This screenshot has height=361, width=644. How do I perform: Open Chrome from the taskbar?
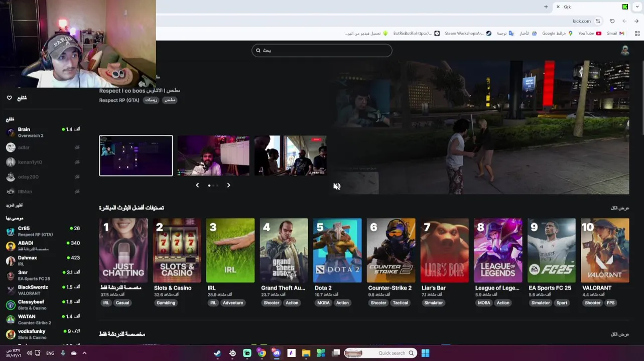[x=262, y=353]
